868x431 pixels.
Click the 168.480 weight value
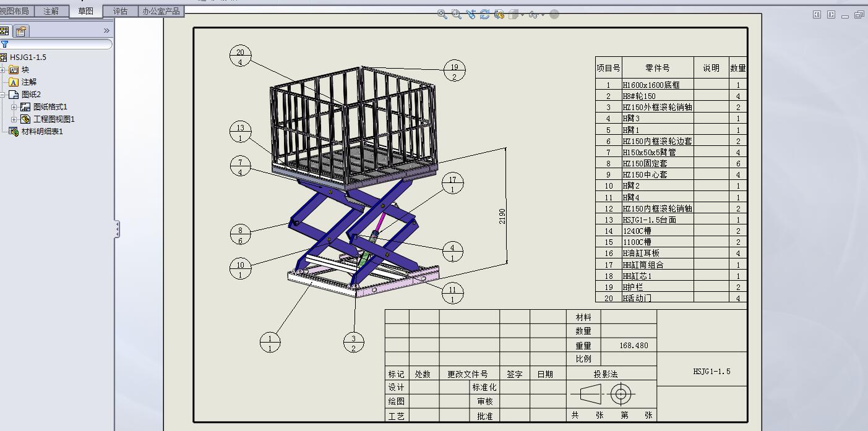pos(634,346)
